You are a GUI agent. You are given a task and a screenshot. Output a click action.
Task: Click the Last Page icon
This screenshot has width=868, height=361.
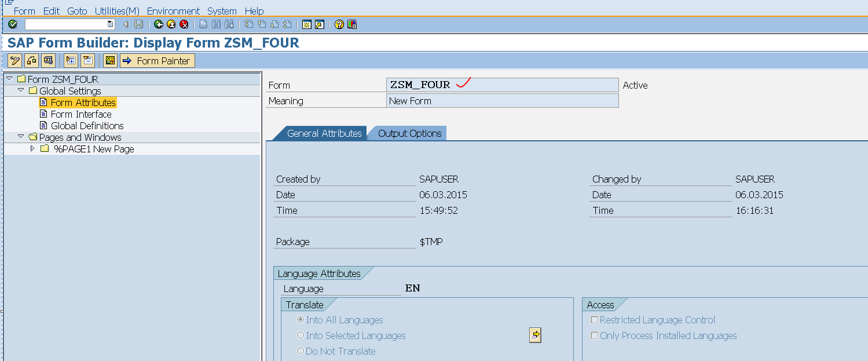coord(287,24)
